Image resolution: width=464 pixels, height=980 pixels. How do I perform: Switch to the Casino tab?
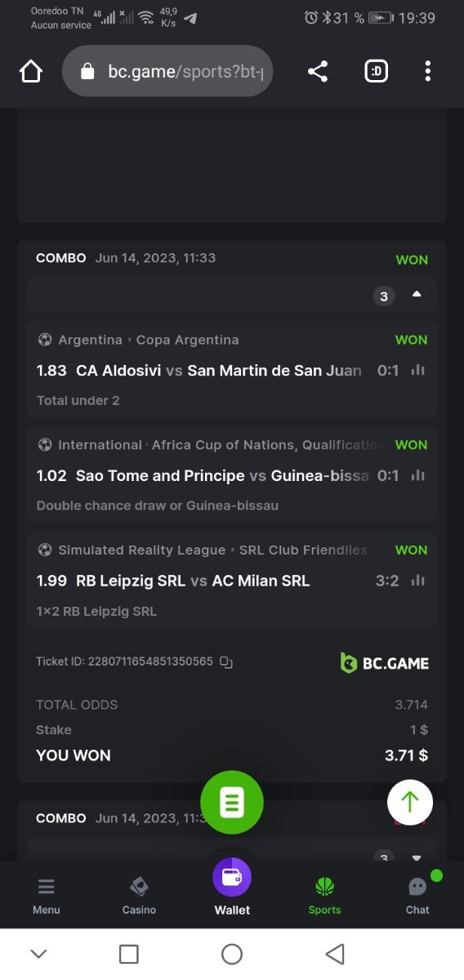[139, 895]
